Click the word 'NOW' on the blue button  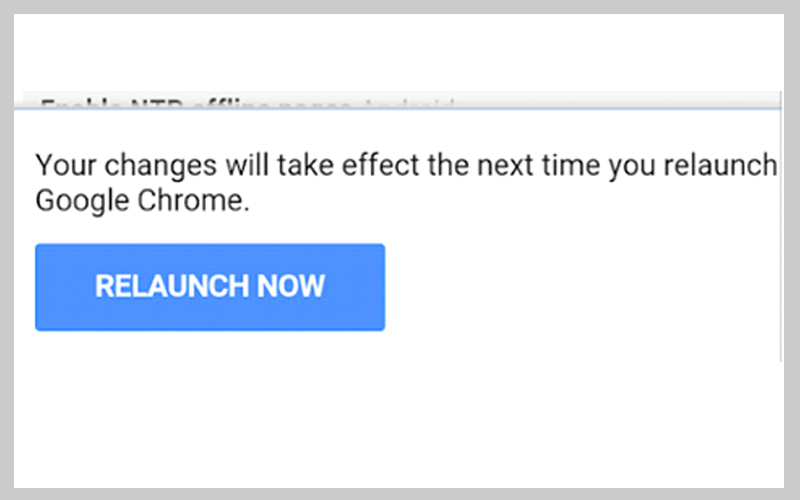point(291,287)
